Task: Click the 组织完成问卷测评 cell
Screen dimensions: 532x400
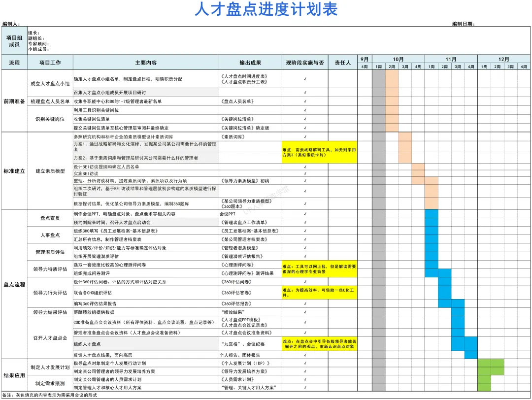Action: point(146,273)
